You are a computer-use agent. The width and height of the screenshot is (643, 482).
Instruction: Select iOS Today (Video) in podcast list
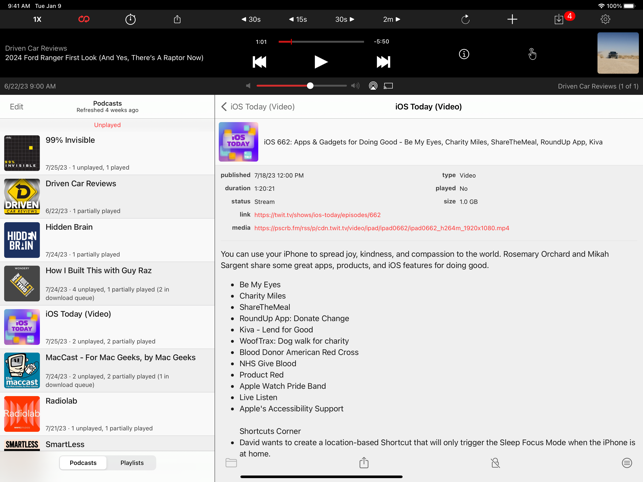coord(107,327)
